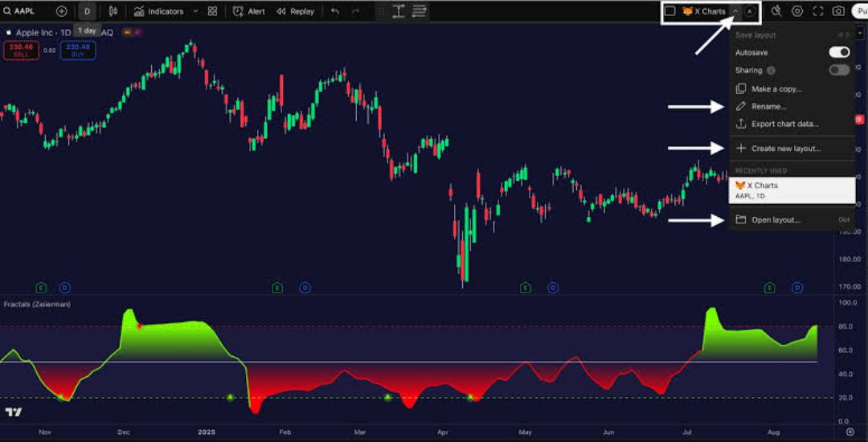Toggle the layout setup square checkbox
This screenshot has width=868, height=442.
(669, 11)
